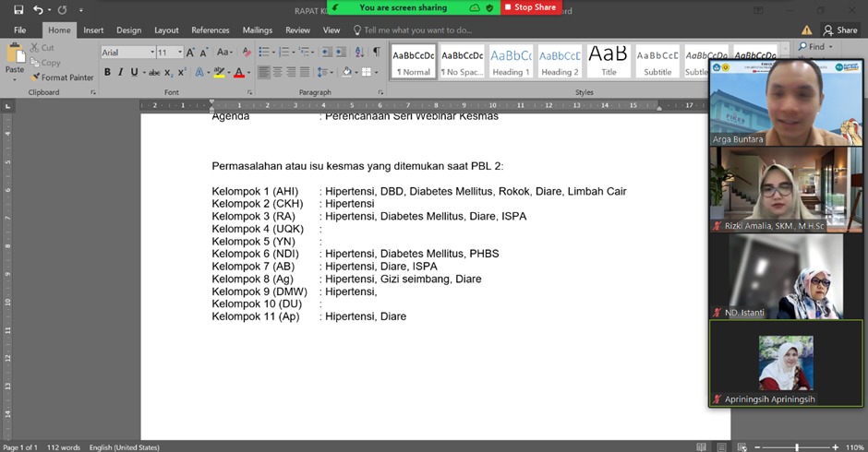Image resolution: width=868 pixels, height=452 pixels.
Task: Click the Stop Share button
Action: pos(530,7)
